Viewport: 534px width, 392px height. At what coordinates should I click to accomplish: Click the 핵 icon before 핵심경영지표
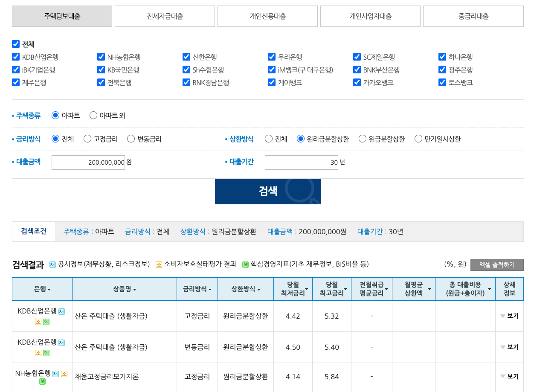pyautogui.click(x=245, y=264)
